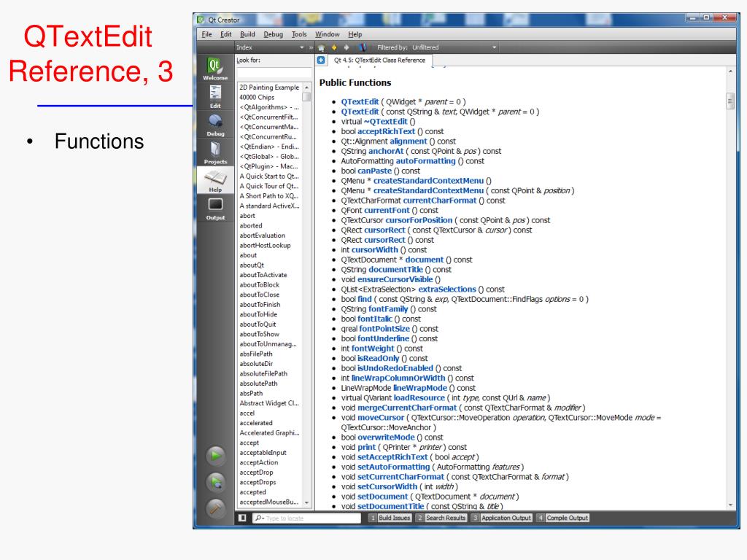This screenshot has width=747, height=560.
Task: Open Output mode
Action: (215, 209)
